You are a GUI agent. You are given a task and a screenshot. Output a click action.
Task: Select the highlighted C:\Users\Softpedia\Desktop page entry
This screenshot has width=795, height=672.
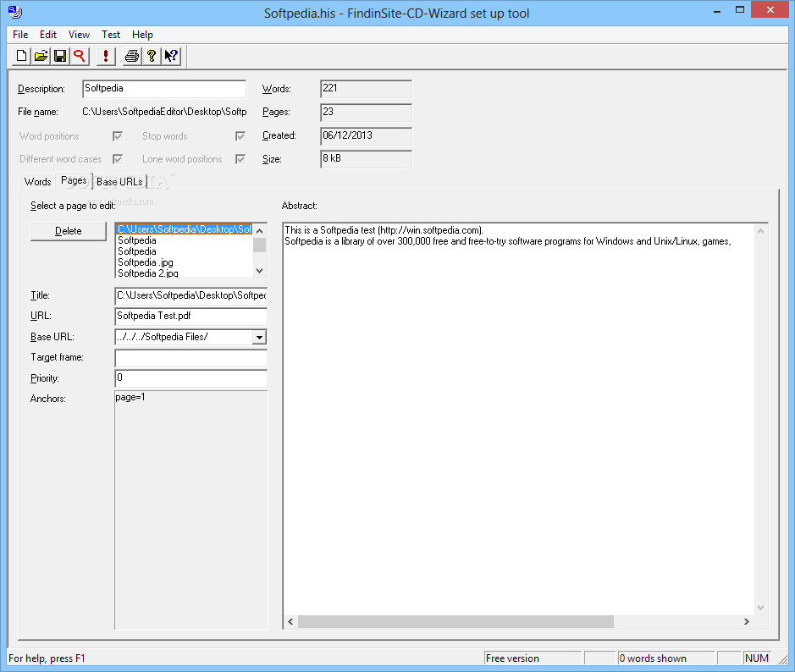click(185, 229)
